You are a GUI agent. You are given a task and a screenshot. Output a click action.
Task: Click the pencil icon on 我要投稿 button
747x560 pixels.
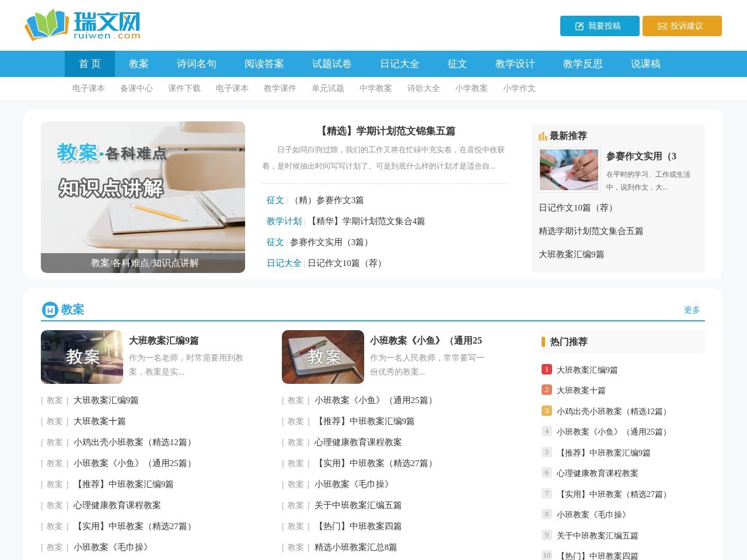point(579,26)
